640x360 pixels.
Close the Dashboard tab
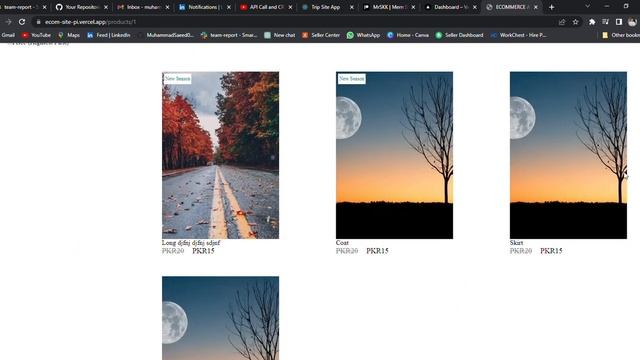474,7
